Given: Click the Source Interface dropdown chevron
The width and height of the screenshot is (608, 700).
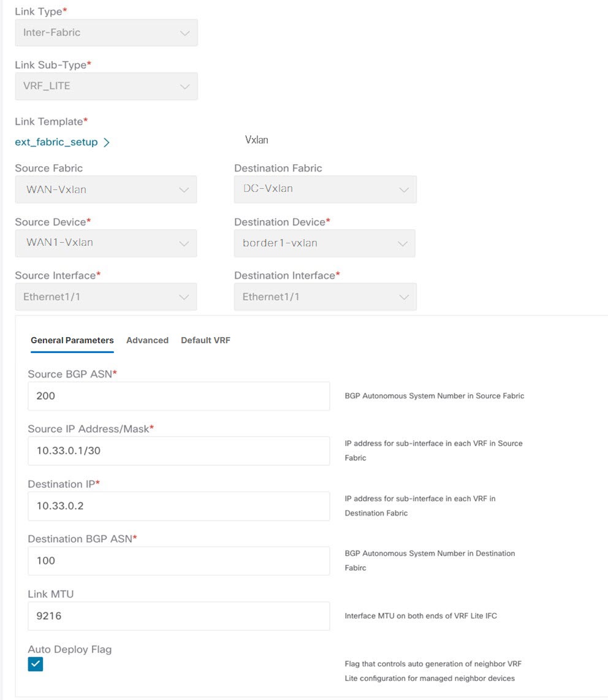Looking at the screenshot, I should click(184, 297).
